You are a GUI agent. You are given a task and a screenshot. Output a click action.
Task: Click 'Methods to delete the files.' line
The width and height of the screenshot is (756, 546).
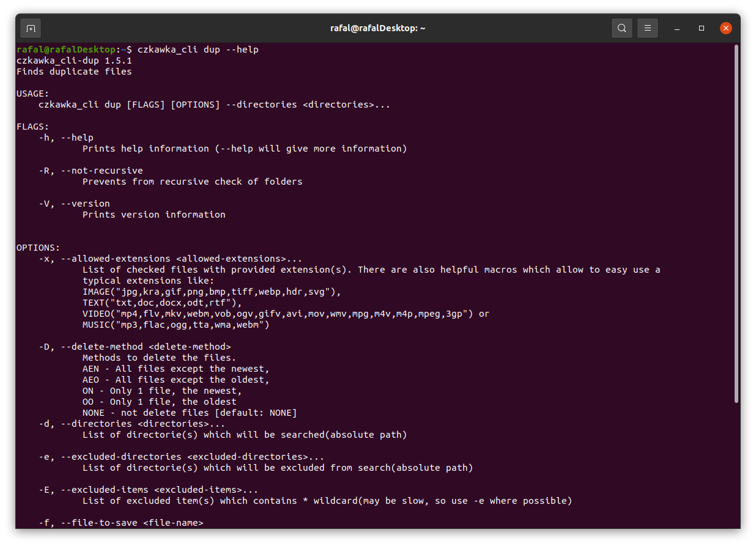tap(160, 358)
